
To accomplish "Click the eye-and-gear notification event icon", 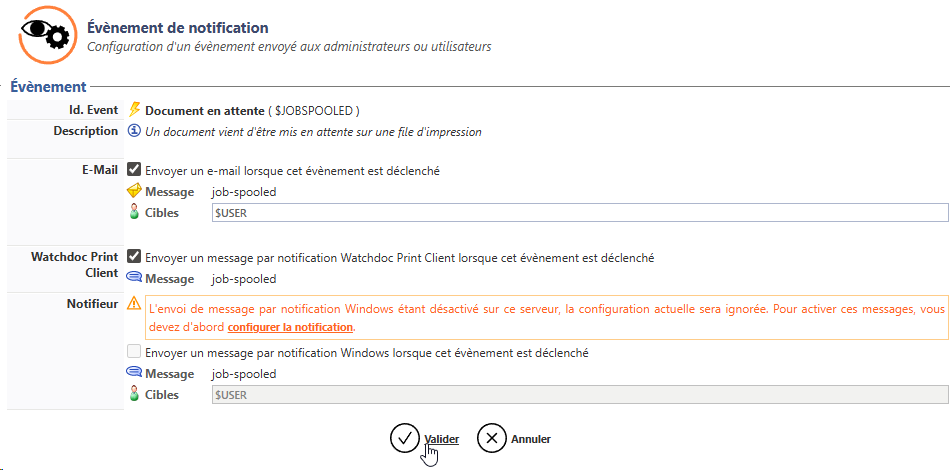I will [47, 36].
